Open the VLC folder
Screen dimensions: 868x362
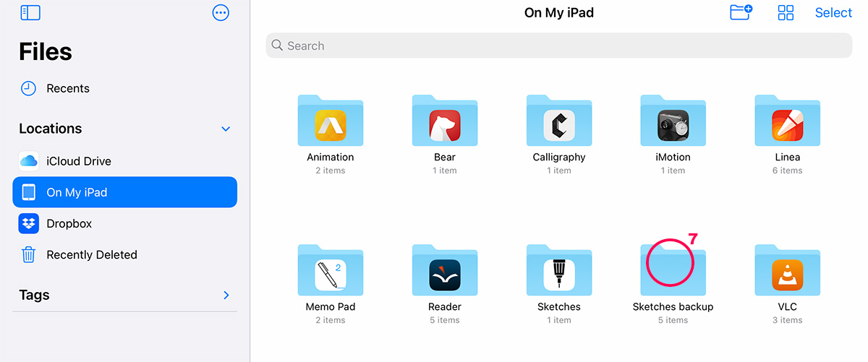coord(788,270)
